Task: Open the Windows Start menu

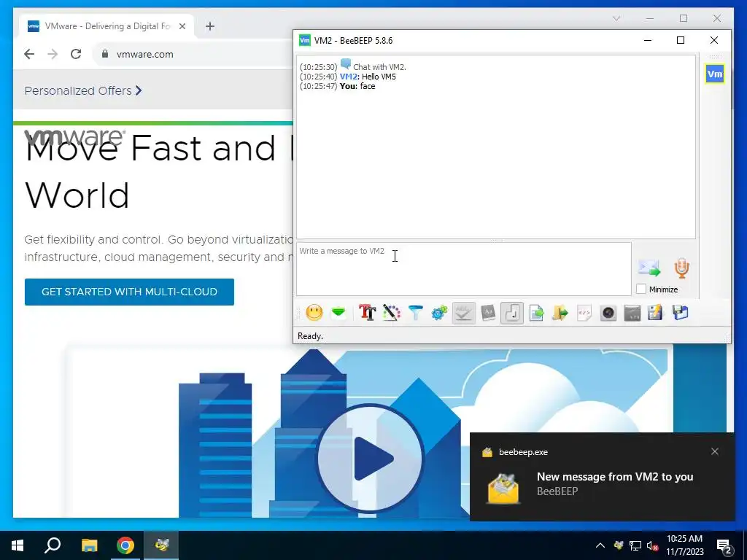Action: (18, 545)
